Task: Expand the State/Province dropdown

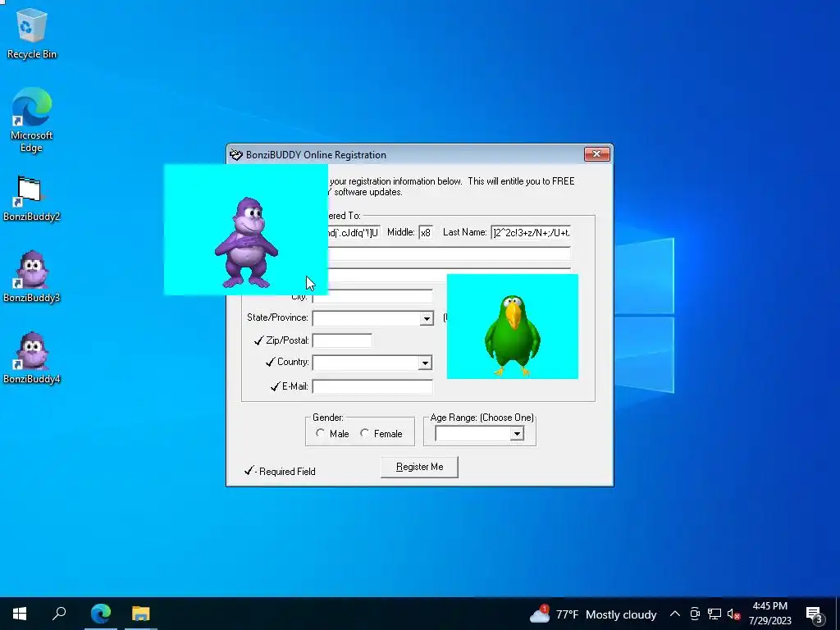Action: pyautogui.click(x=427, y=319)
